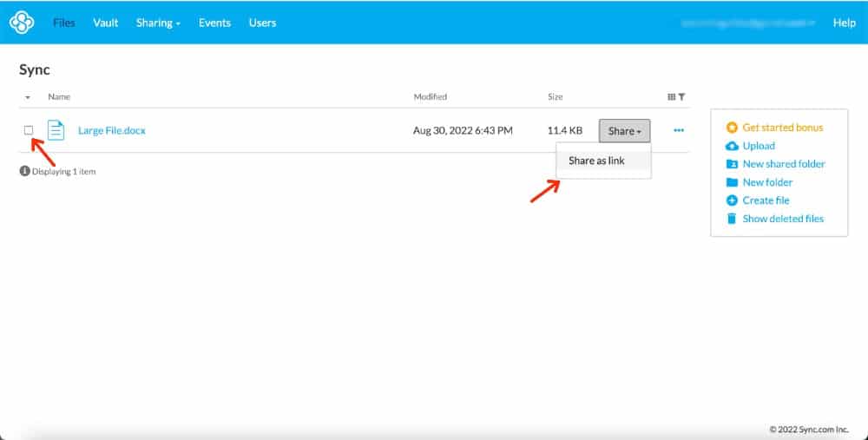Open the blurred account email menu

point(749,23)
